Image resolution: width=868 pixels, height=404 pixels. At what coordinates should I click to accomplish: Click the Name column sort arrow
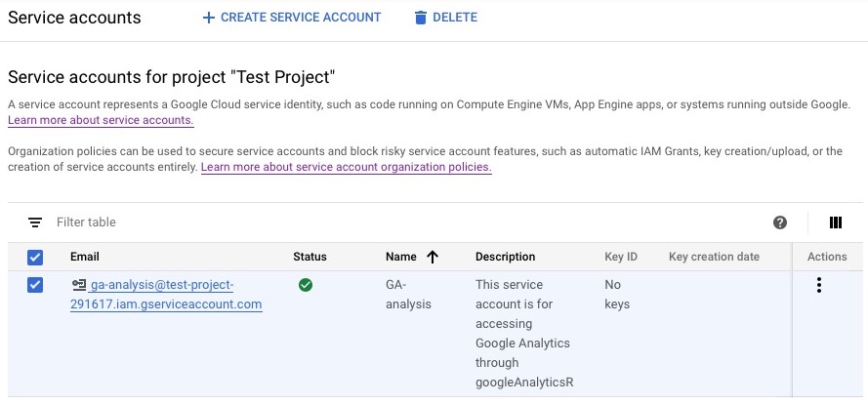(433, 257)
